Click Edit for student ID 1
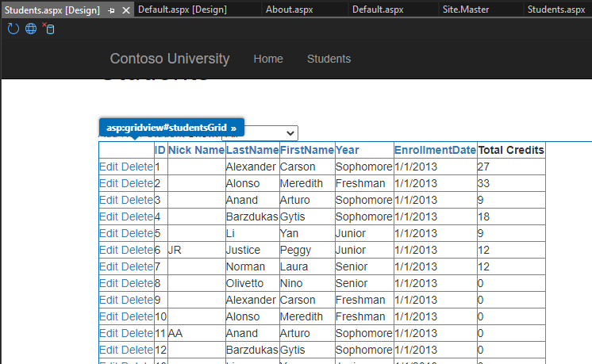The image size is (592, 364). point(109,167)
